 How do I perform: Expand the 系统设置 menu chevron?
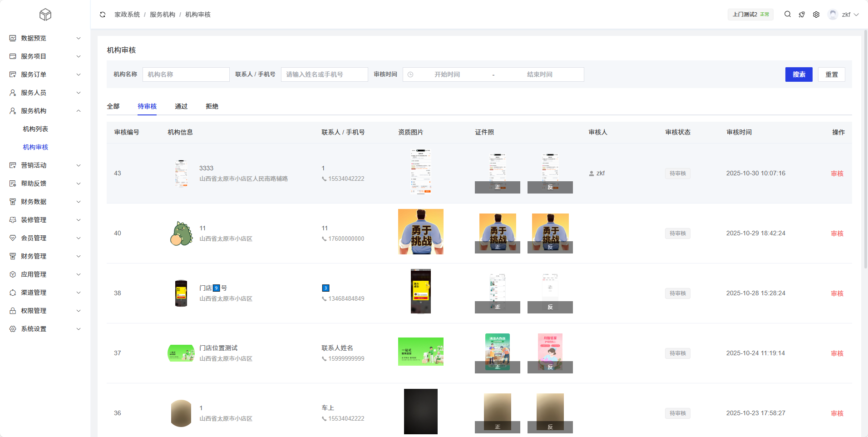[79, 329]
